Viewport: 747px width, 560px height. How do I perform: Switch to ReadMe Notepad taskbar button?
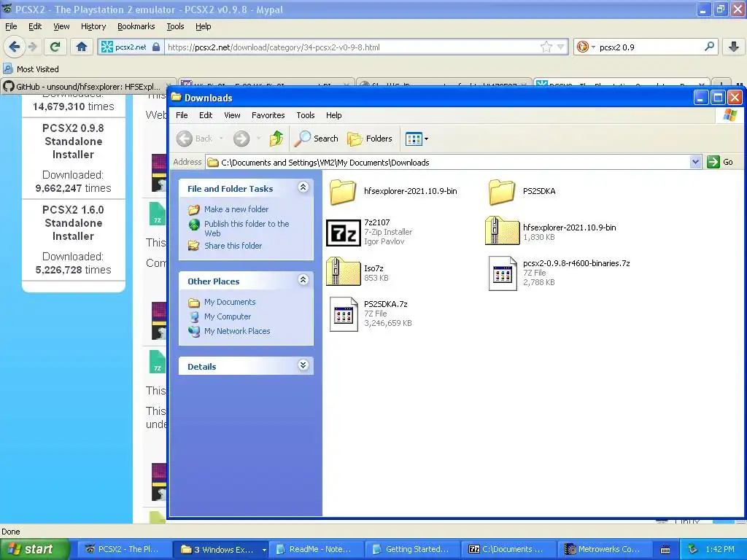coord(317,549)
